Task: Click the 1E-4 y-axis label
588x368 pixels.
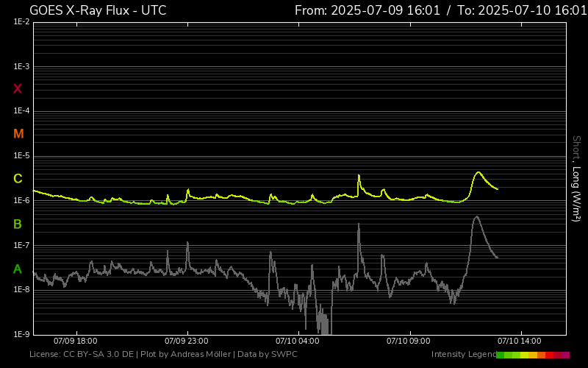Action: coord(21,111)
